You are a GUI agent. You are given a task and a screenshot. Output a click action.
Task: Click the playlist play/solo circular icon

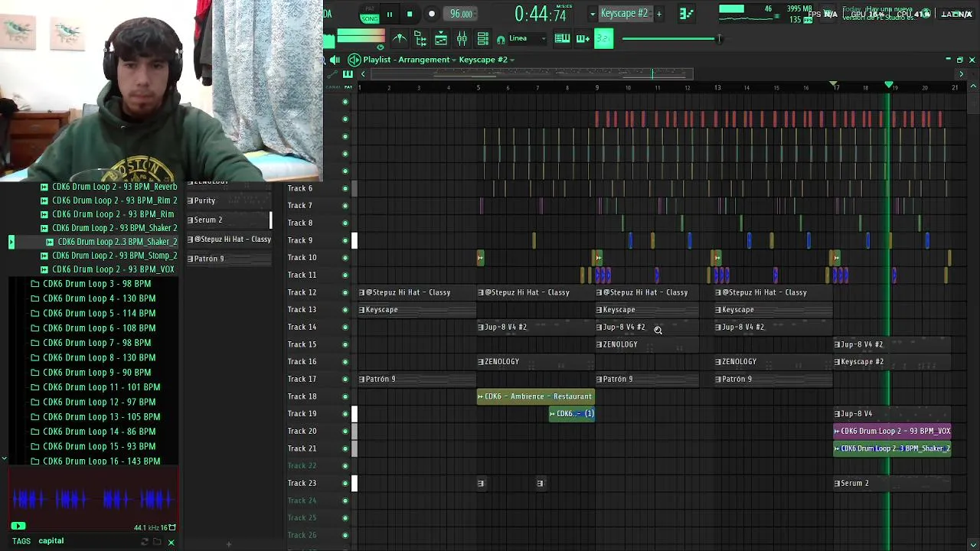pos(354,60)
